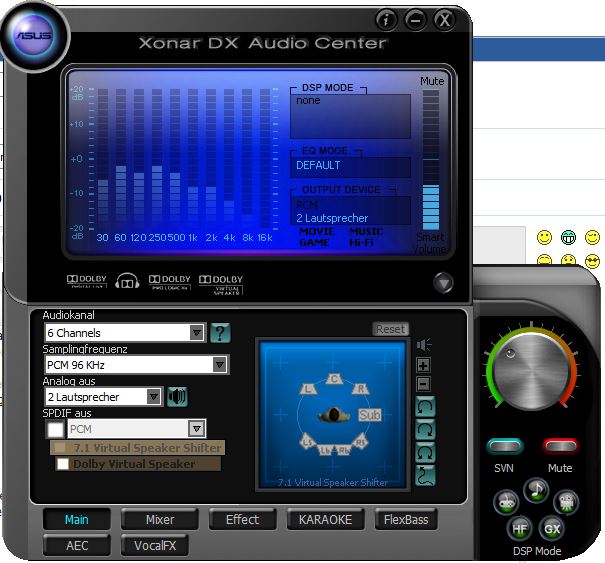605x563 pixels.
Task: Select the Center speaker C icon
Action: [x=334, y=379]
